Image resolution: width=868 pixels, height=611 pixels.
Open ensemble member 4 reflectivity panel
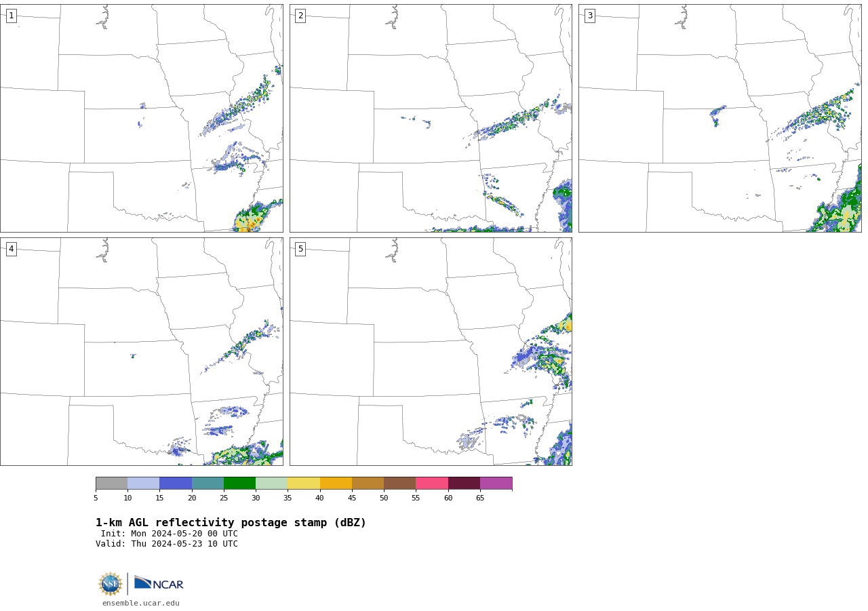141,351
